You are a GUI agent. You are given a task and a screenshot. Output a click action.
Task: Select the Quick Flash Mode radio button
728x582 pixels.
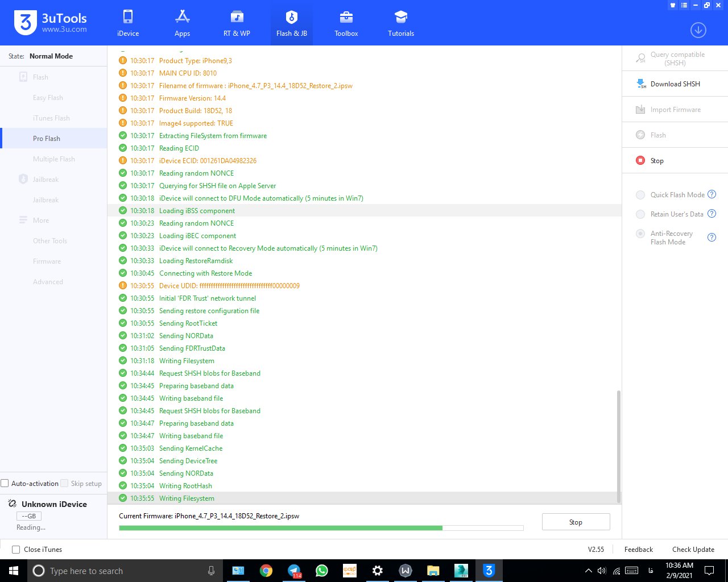pos(640,195)
